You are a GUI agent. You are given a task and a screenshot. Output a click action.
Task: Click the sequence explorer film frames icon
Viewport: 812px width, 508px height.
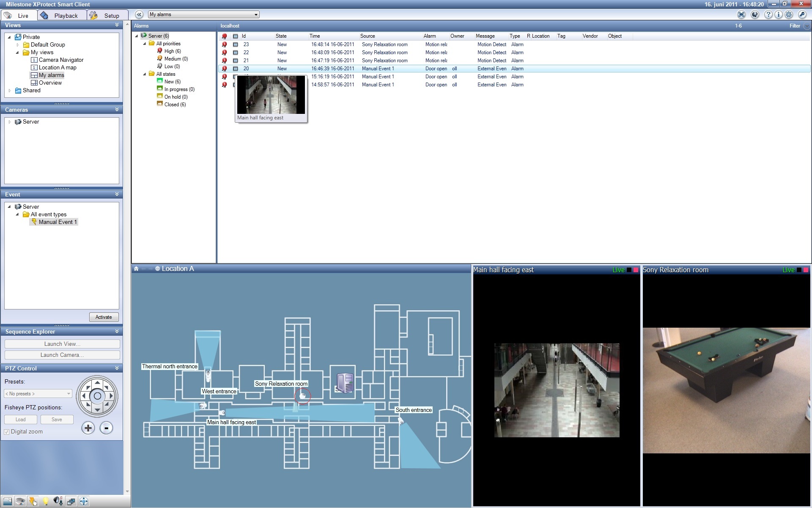point(71,502)
